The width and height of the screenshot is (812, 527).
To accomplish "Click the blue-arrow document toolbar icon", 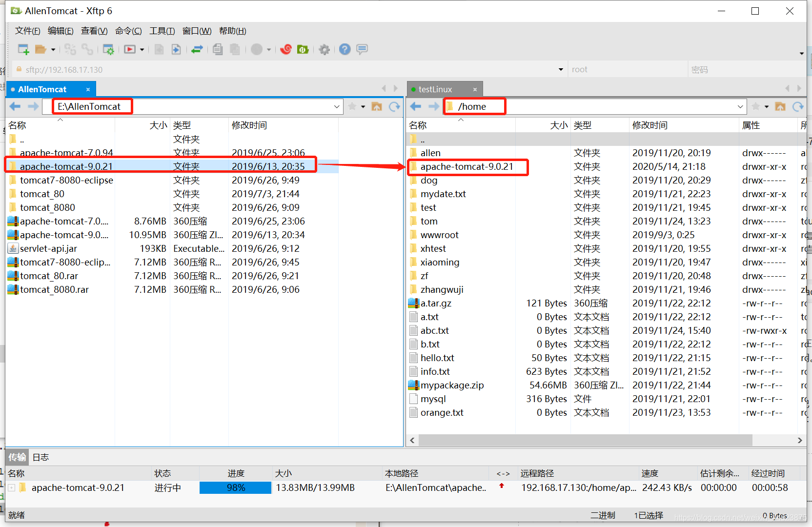I will click(x=176, y=49).
